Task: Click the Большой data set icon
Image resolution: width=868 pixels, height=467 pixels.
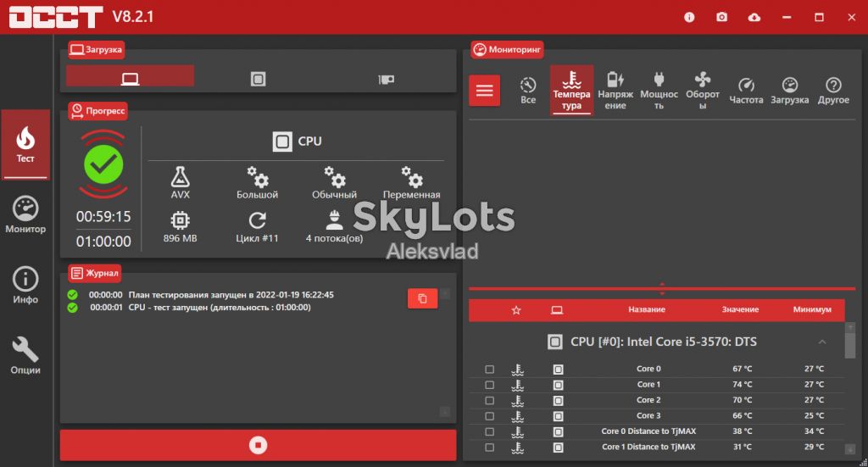Action: click(258, 177)
